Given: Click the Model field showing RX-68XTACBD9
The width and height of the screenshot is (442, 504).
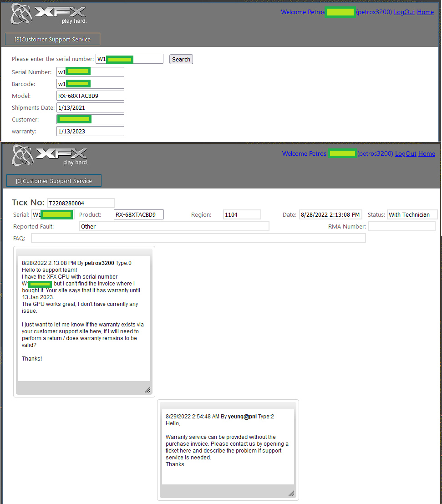Looking at the screenshot, I should pyautogui.click(x=90, y=96).
